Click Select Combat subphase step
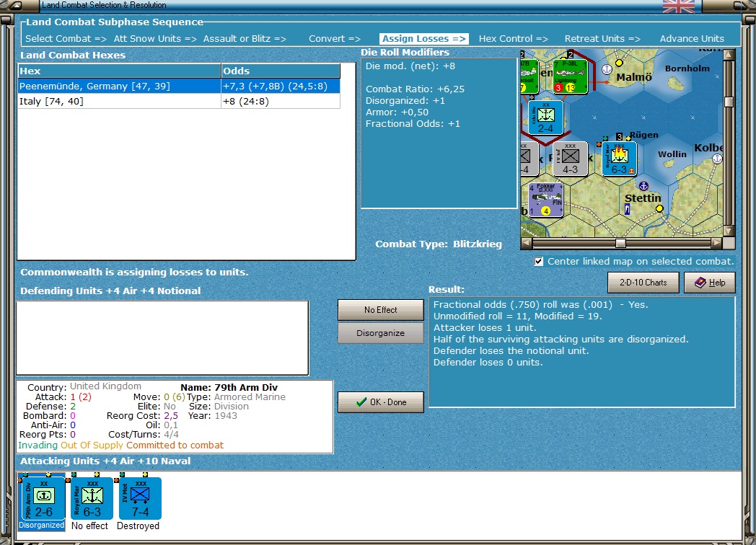This screenshot has width=756, height=545. tap(66, 38)
